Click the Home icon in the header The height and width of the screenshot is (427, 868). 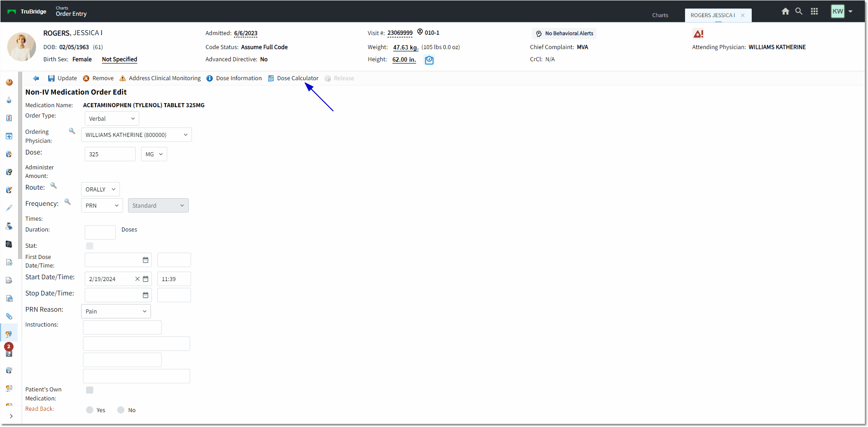coord(785,11)
